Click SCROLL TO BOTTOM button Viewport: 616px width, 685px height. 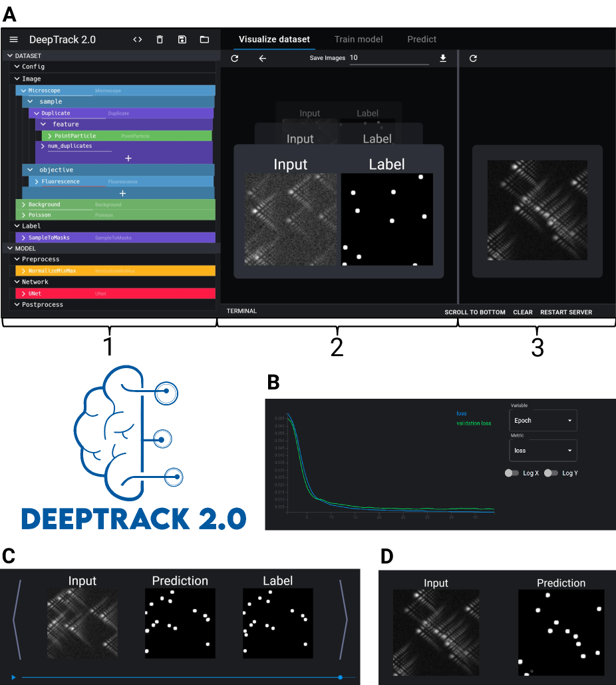pos(475,312)
